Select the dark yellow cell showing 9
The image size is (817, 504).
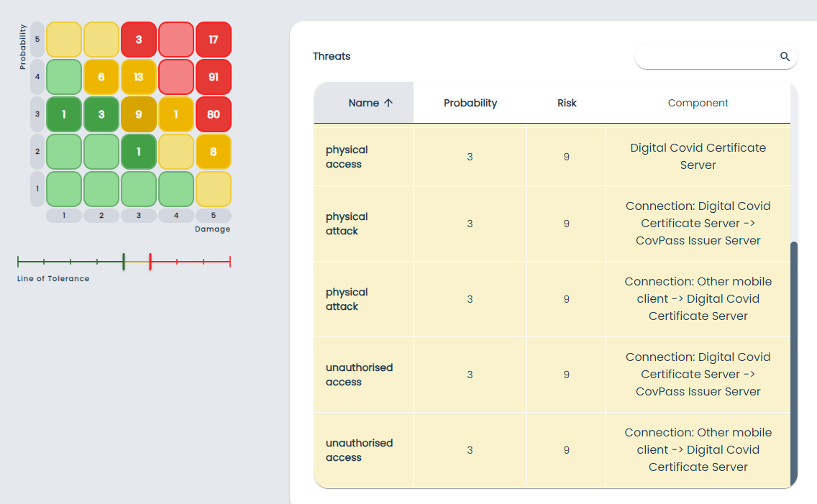point(139,114)
